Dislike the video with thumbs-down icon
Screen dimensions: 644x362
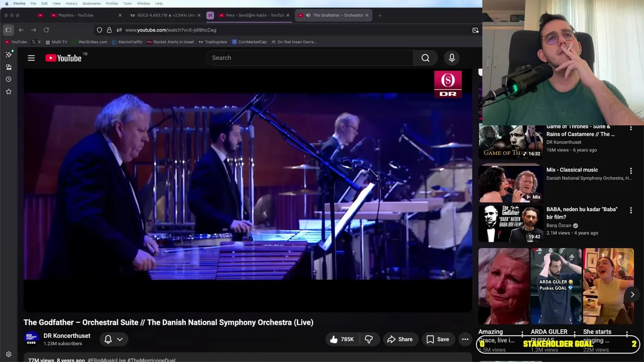[x=369, y=339]
